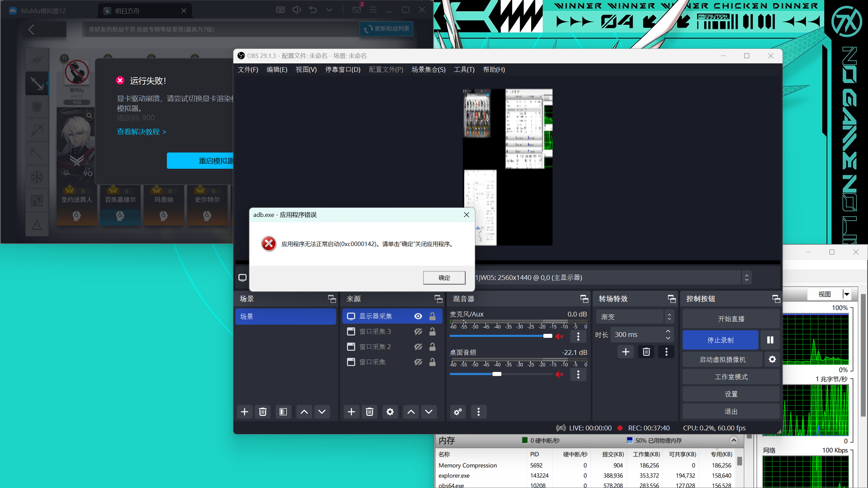Viewport: 868px width, 488px height.
Task: Open the 渐变 transition dropdown
Action: (x=635, y=317)
